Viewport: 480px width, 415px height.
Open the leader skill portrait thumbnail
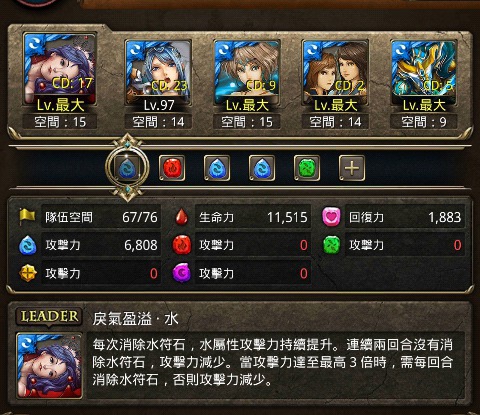coord(49,365)
